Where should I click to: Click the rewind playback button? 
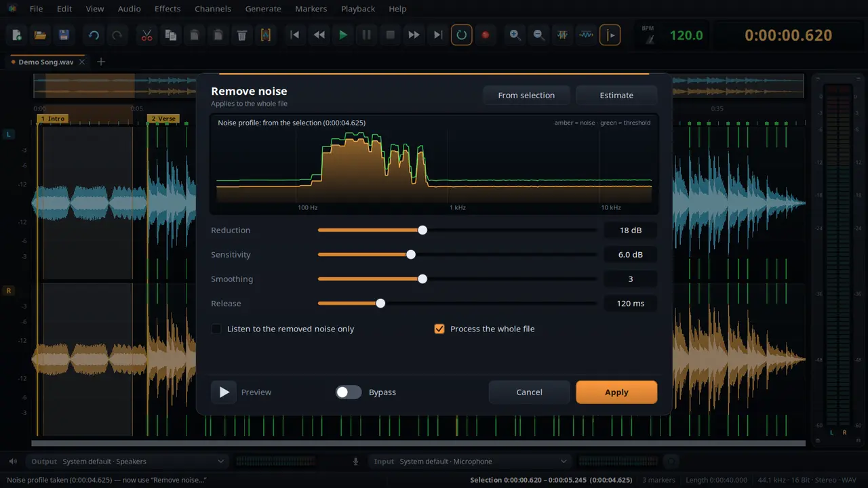tap(319, 35)
